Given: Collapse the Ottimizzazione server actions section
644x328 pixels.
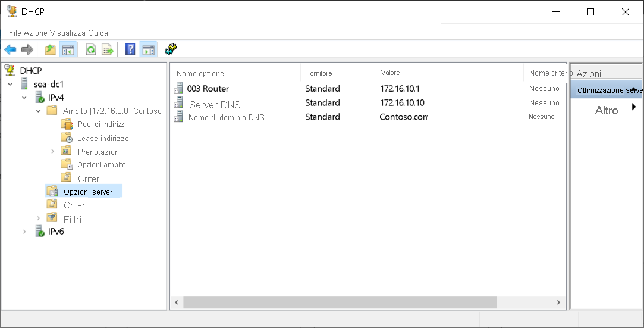Looking at the screenshot, I should click(x=634, y=89).
